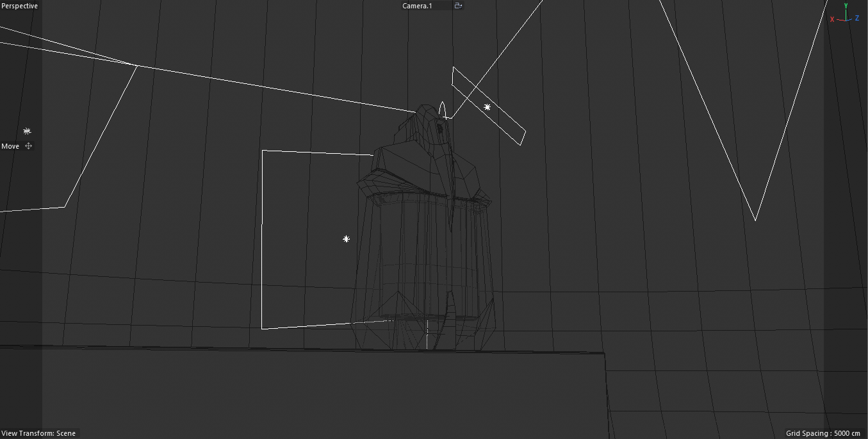The width and height of the screenshot is (868, 439).
Task: Click the red X axis on the orientation gizmo
Action: (832, 19)
